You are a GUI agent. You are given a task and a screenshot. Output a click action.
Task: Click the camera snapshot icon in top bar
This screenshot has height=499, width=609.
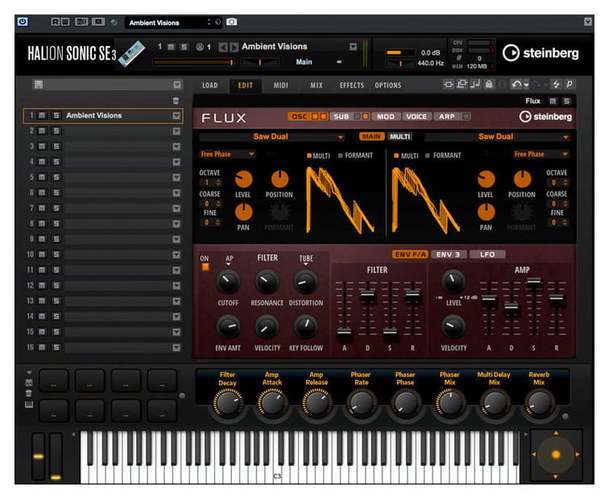point(231,22)
